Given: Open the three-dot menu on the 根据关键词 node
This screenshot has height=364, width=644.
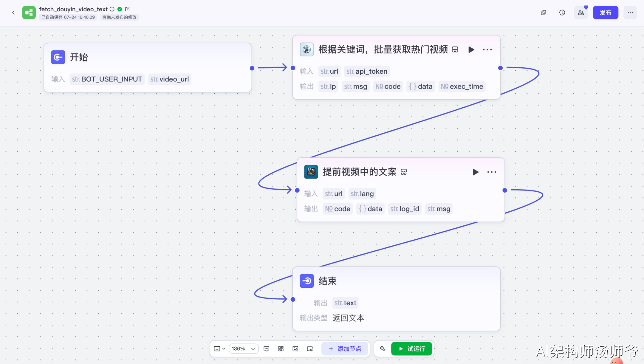Looking at the screenshot, I should (487, 49).
